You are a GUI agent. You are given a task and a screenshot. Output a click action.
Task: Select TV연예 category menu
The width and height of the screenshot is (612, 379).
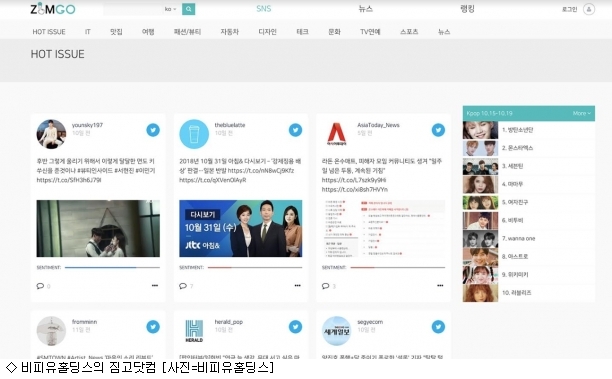370,32
